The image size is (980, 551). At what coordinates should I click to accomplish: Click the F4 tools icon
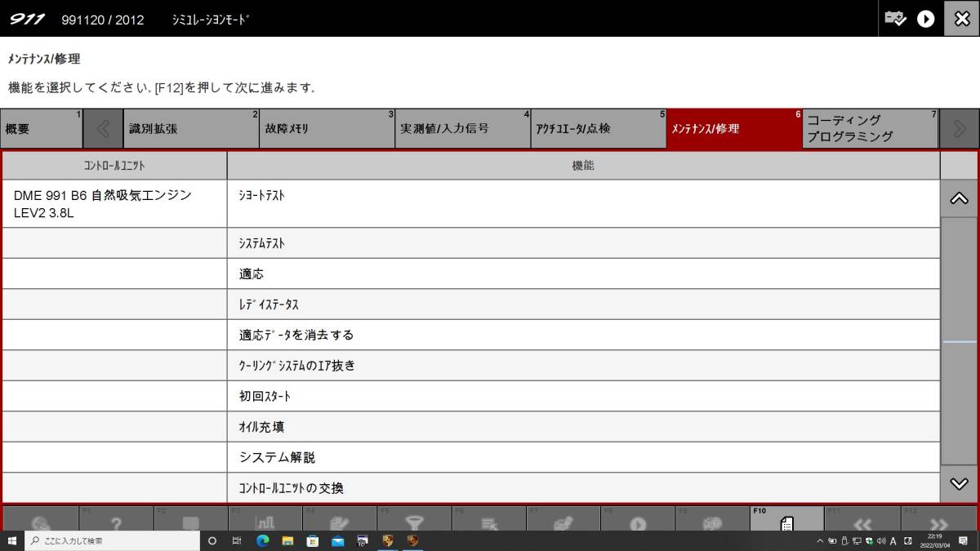pyautogui.click(x=340, y=521)
